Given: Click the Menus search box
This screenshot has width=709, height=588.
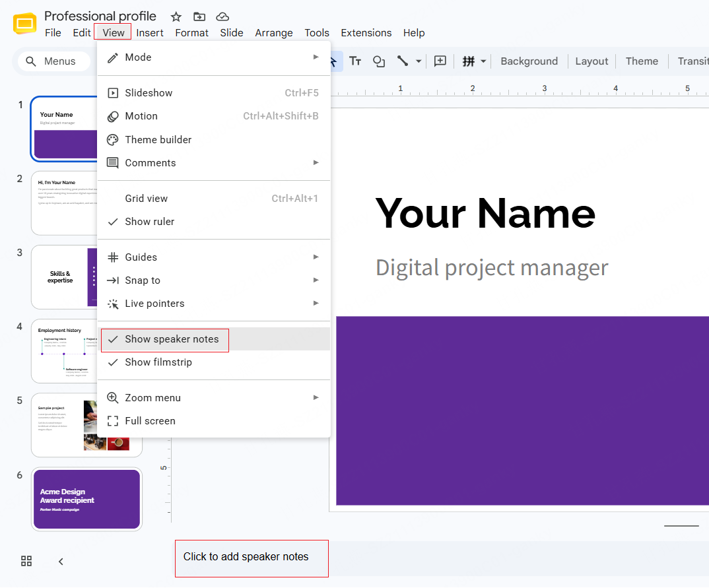Looking at the screenshot, I should [54, 61].
